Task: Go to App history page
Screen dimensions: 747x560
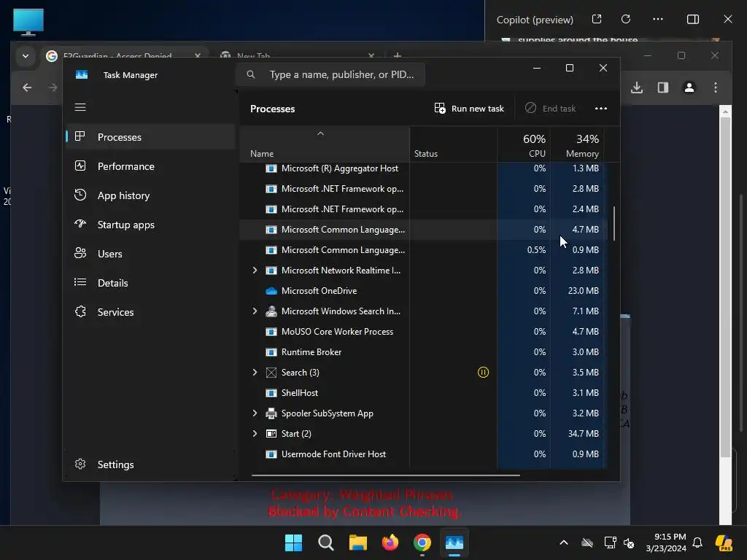Action: coord(150,195)
